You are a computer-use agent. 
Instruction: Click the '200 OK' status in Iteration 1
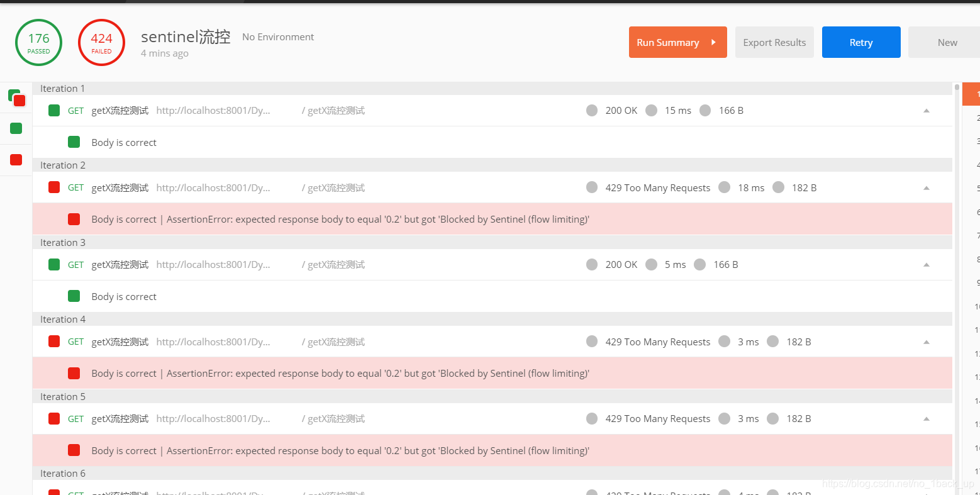(x=621, y=111)
